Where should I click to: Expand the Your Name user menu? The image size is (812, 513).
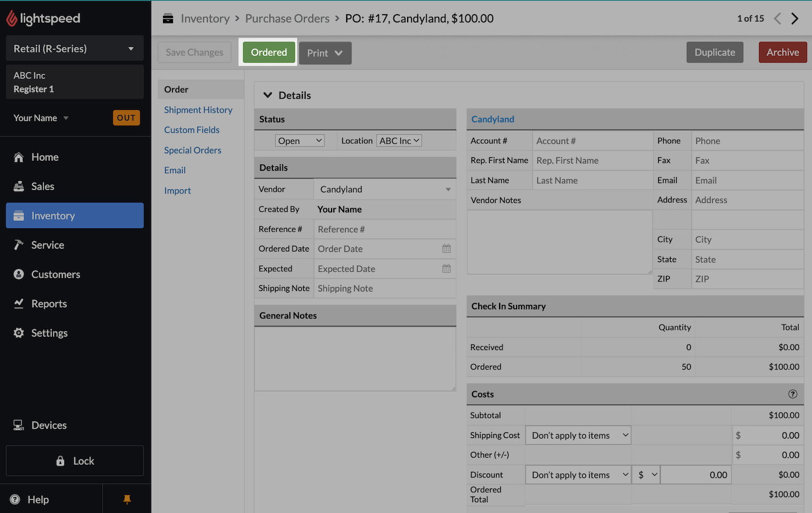[41, 118]
